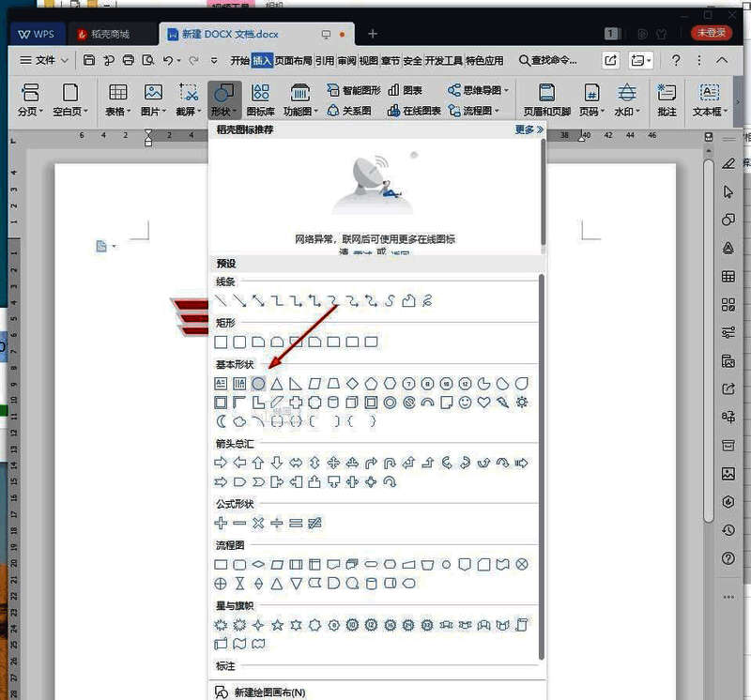The image size is (751, 700).
Task: Open the 开始 ribbon tab
Action: [x=240, y=60]
